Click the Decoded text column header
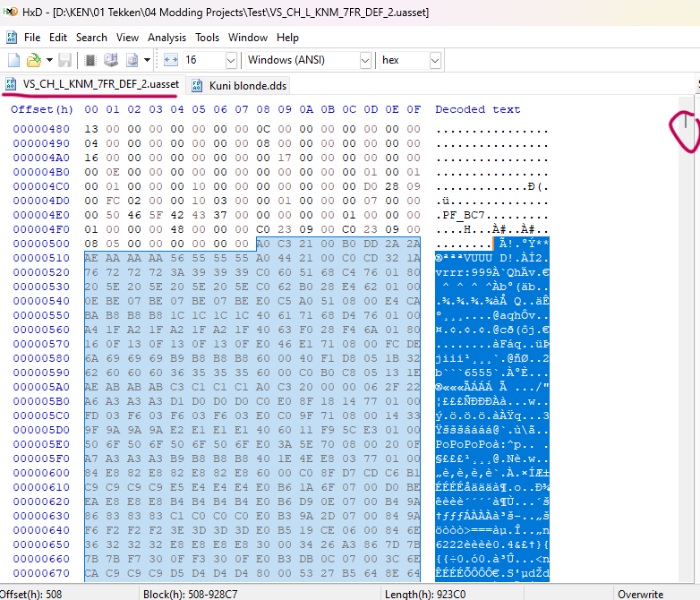Screen dimensions: 700x600 478,109
